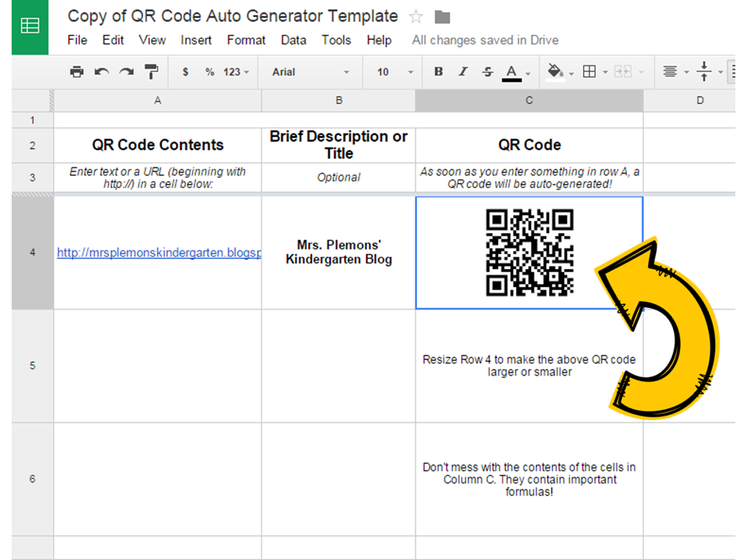Select column C header

(529, 100)
